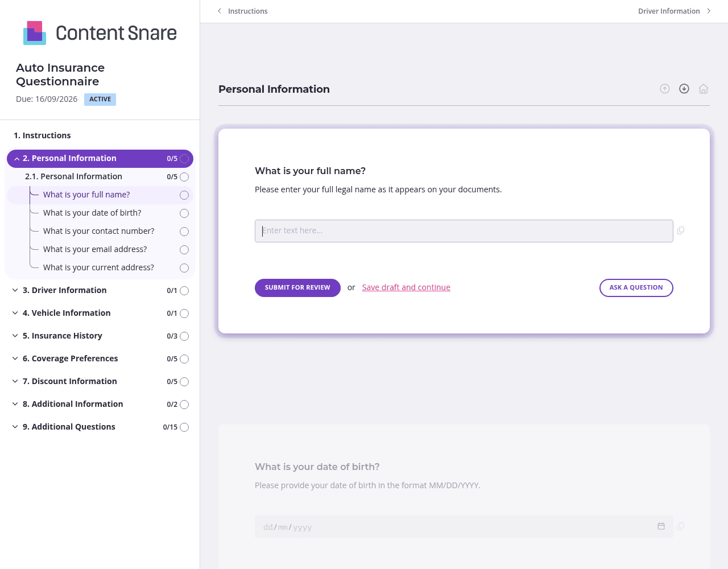Select 'What is your full name?' in sidebar

[86, 195]
